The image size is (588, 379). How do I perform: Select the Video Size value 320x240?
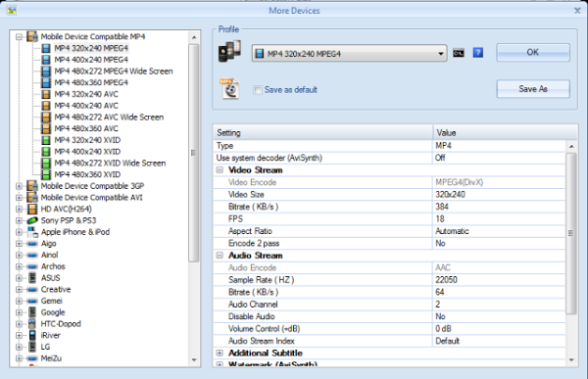click(x=499, y=195)
